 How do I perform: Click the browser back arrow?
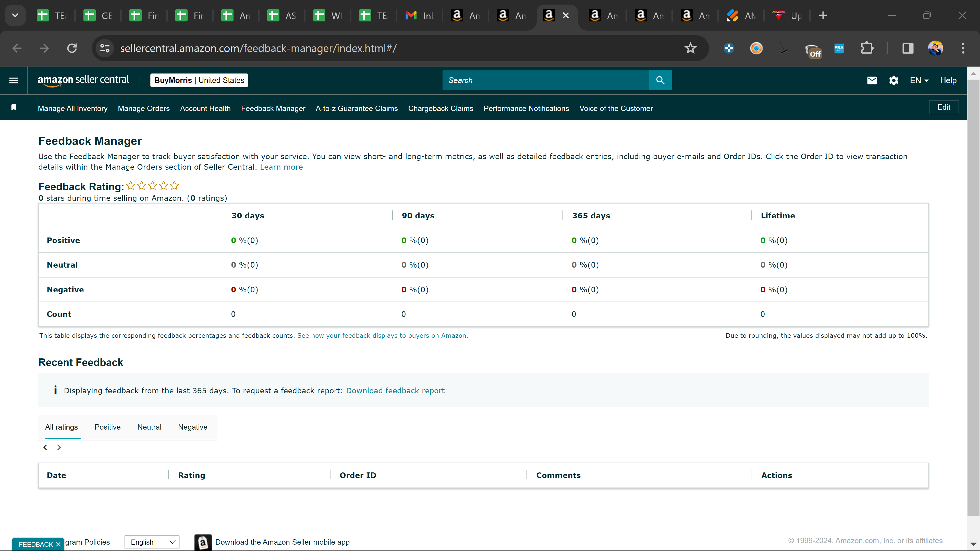[x=17, y=48]
